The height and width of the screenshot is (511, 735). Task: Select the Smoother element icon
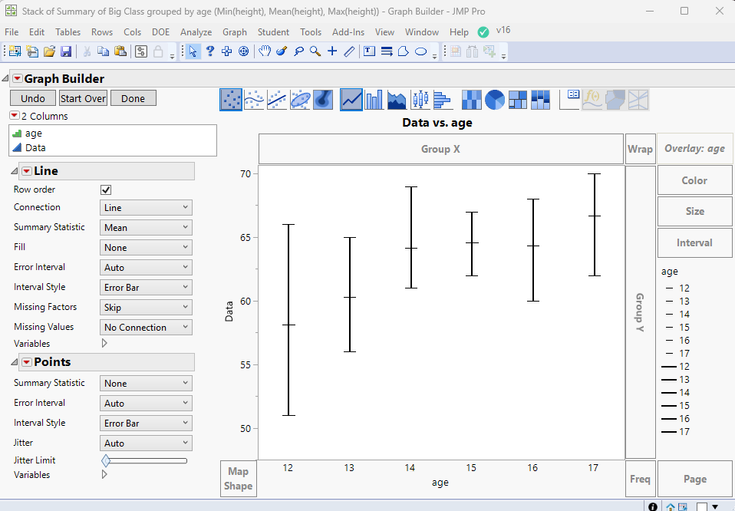[254, 99]
